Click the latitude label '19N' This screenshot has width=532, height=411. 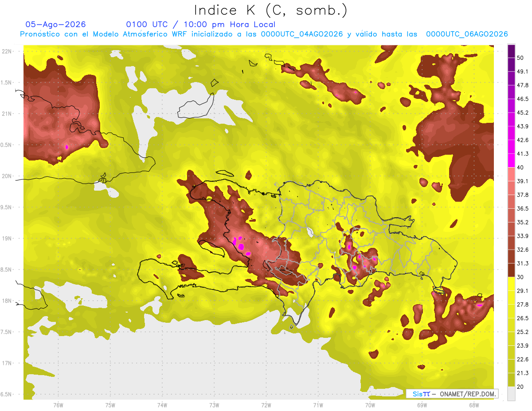pyautogui.click(x=7, y=239)
